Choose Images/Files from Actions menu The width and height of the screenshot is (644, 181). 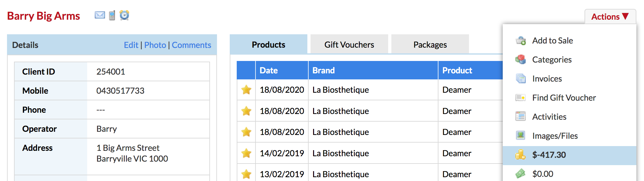[x=570, y=136]
